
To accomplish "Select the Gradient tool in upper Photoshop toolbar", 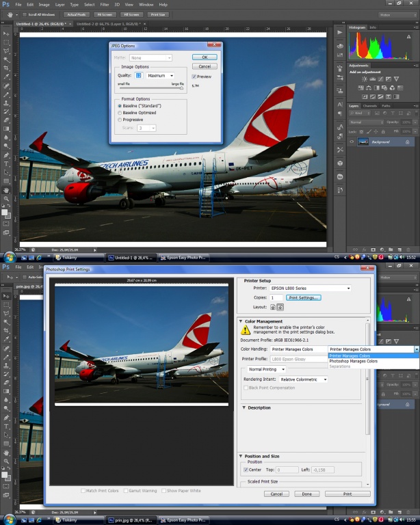I will click(6, 129).
